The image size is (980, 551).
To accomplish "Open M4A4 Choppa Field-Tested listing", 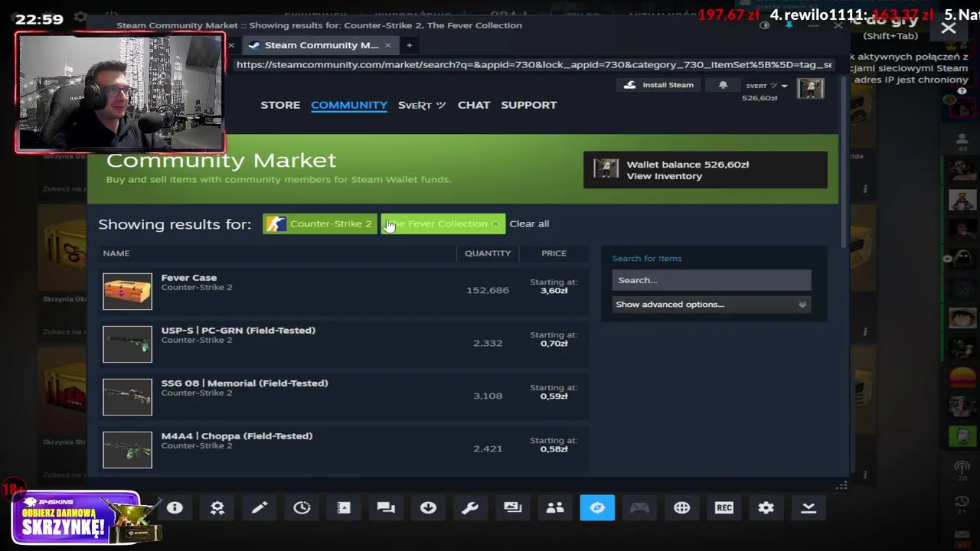I will point(345,449).
